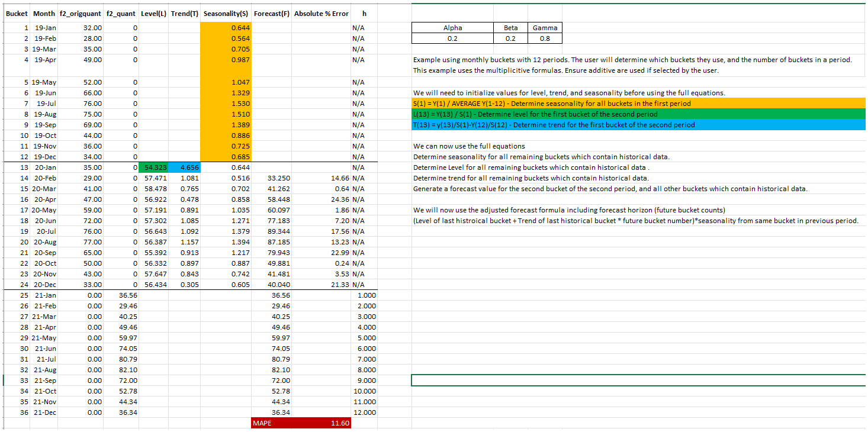
Task: Select Forecast column value 36.34 for 21-Dec
Action: click(272, 412)
